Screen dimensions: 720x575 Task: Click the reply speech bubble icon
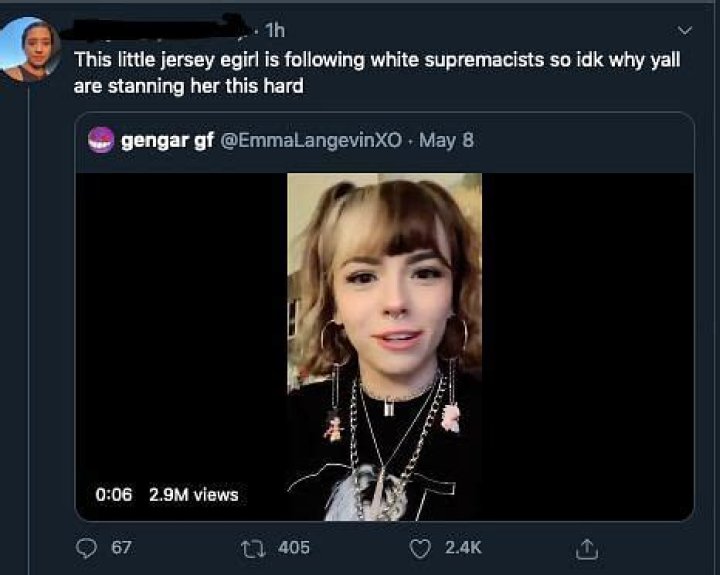coord(87,547)
